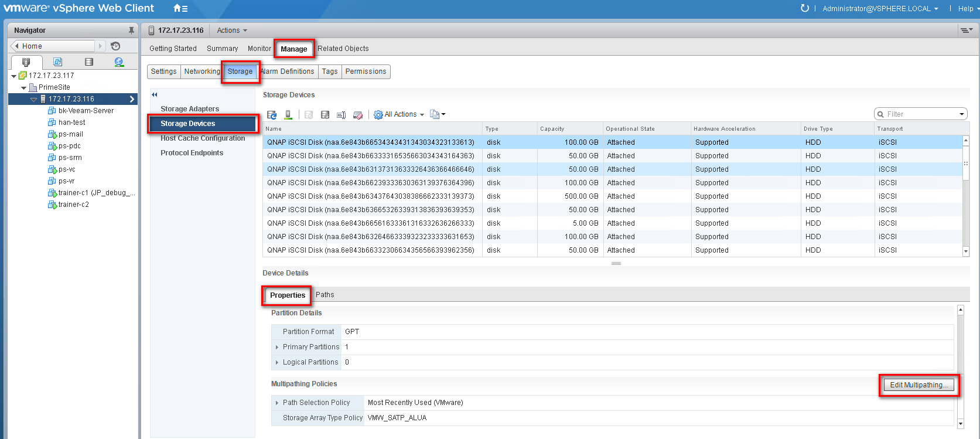Select Storage Adapters in side menu

point(190,109)
